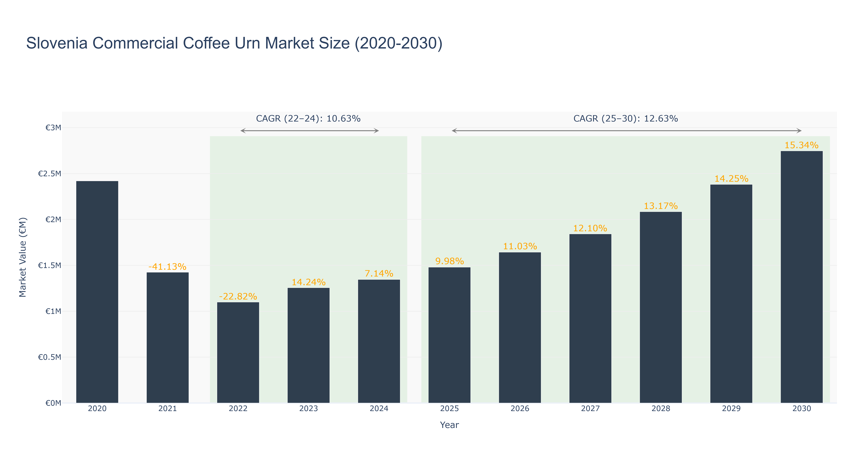Click the 13.17% growth label

coord(660,206)
